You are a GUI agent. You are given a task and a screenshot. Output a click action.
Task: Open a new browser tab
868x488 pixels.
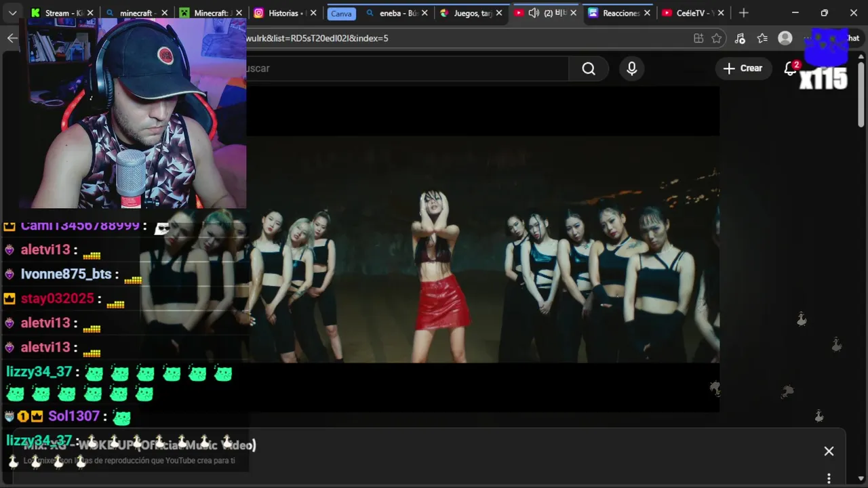pos(744,13)
